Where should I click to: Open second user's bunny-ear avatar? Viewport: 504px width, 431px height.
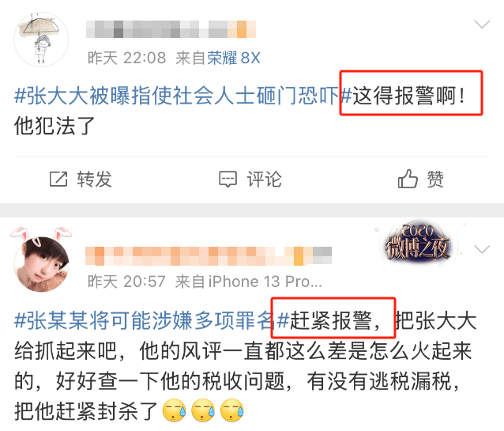(41, 261)
